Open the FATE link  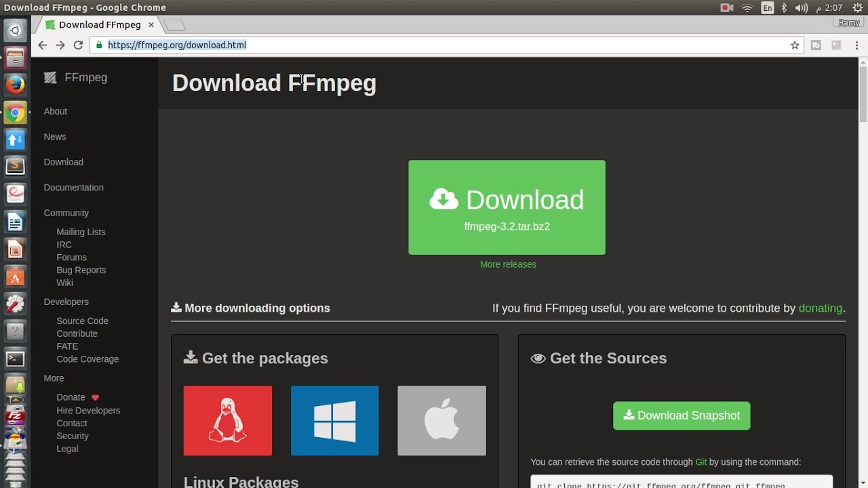(67, 346)
